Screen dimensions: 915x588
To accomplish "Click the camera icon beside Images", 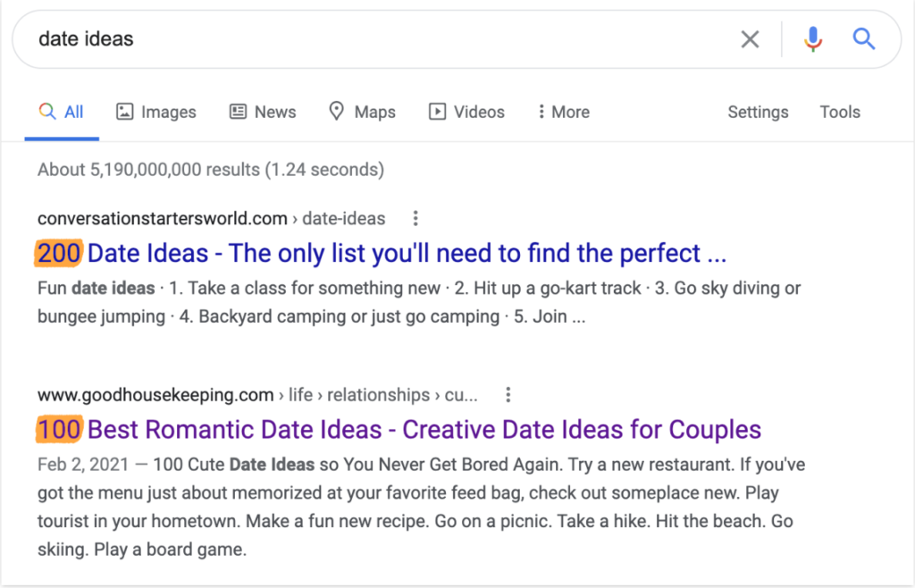I will 123,111.
